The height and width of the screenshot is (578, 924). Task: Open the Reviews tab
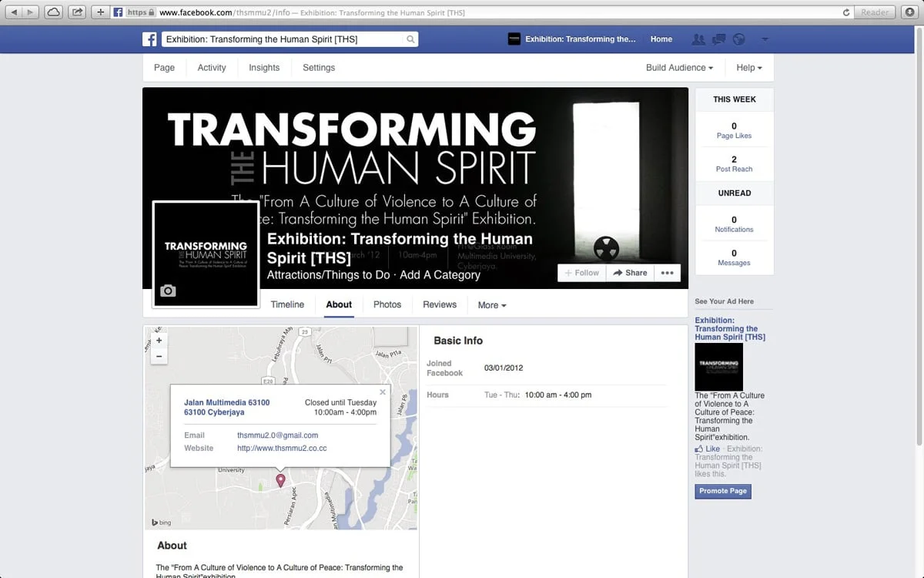pos(440,304)
